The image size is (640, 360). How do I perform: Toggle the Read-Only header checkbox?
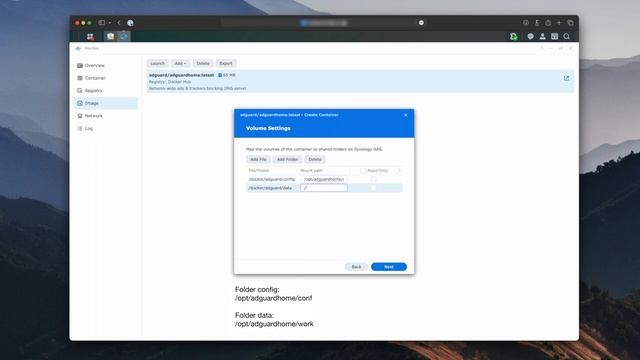coord(363,171)
